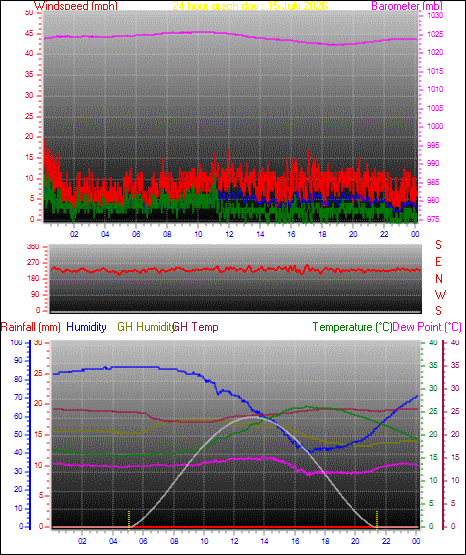The height and width of the screenshot is (555, 466).
Task: Select the GH Humidity legend label
Action: 146,327
